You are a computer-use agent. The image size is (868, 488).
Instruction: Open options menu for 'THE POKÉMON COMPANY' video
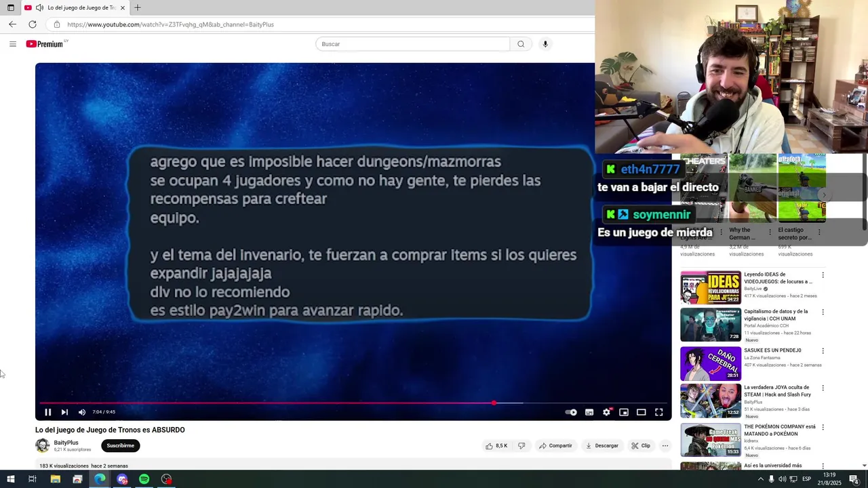click(x=823, y=428)
